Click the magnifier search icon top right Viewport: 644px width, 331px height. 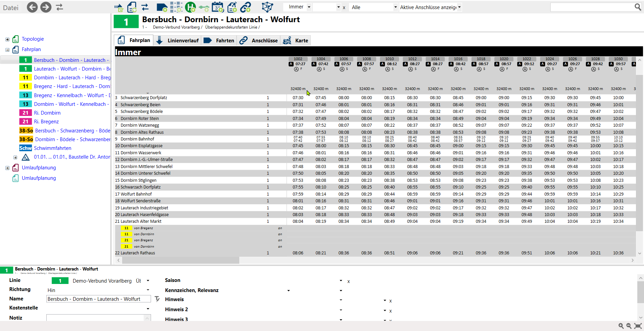638,7
